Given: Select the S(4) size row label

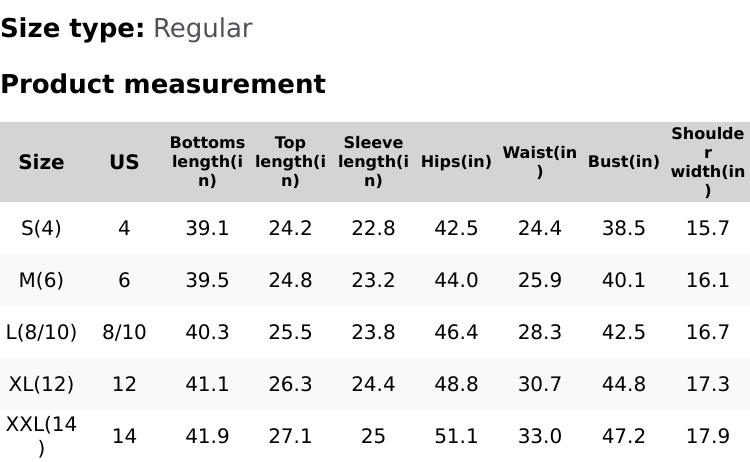Looking at the screenshot, I should tap(41, 228).
